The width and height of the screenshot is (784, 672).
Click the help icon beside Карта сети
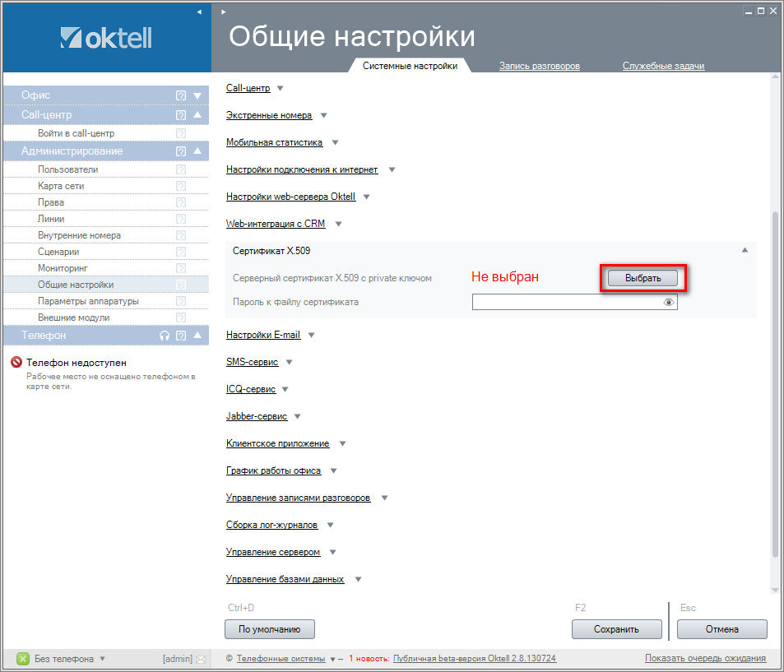pyautogui.click(x=181, y=186)
